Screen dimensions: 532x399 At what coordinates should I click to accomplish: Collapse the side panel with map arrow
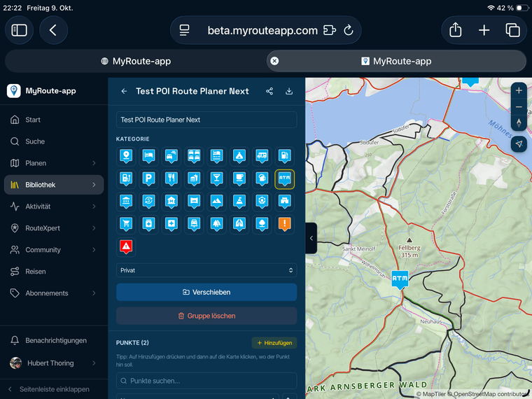coord(311,238)
